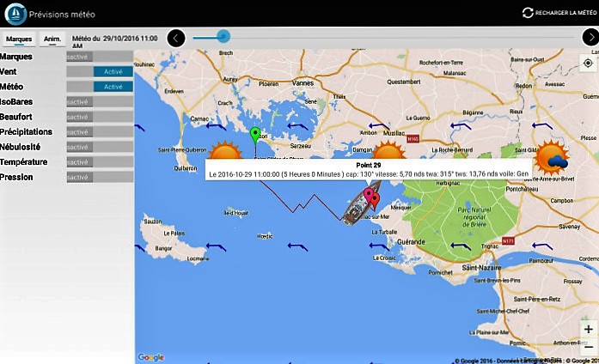Viewport: 599px width, 364px height.
Task: Click the Prévisions météo title
Action: [x=62, y=15]
